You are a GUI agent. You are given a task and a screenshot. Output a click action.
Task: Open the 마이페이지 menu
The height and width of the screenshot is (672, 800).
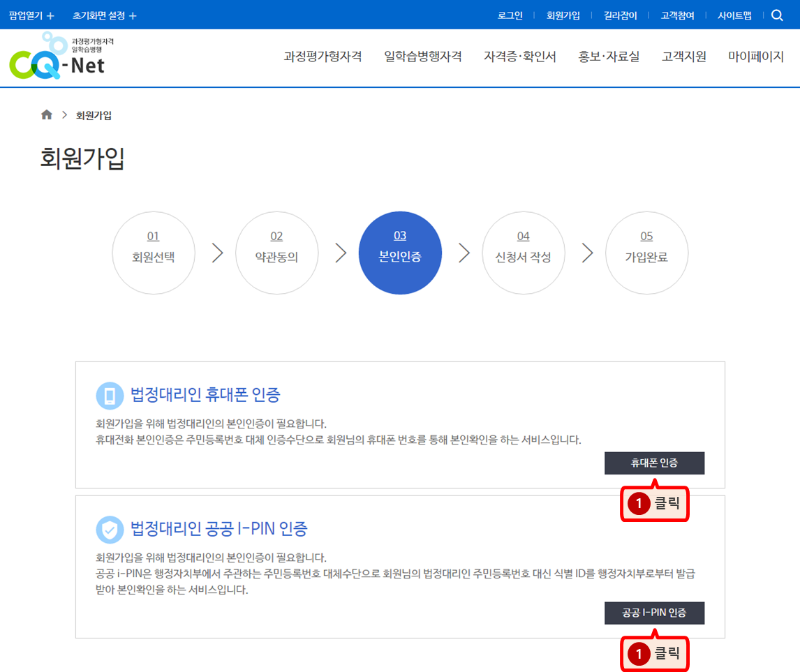[755, 57]
